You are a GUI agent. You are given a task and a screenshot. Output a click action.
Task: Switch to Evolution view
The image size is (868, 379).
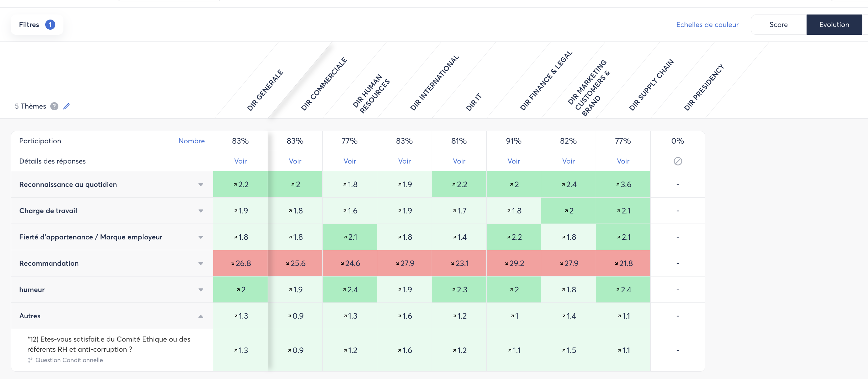pos(834,25)
